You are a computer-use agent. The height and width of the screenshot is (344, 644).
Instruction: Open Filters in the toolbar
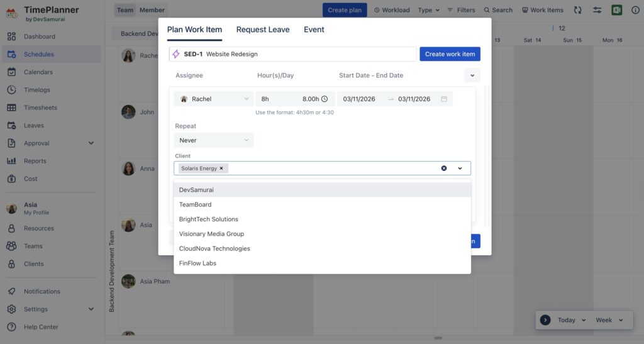[461, 10]
